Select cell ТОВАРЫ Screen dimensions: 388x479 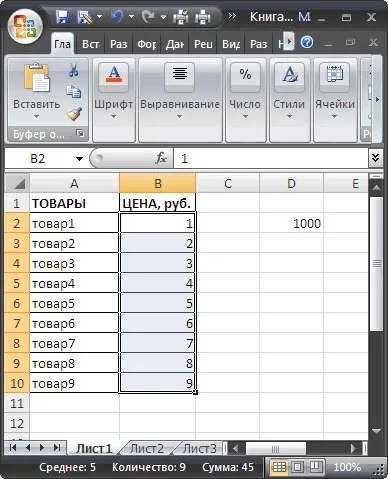[74, 203]
